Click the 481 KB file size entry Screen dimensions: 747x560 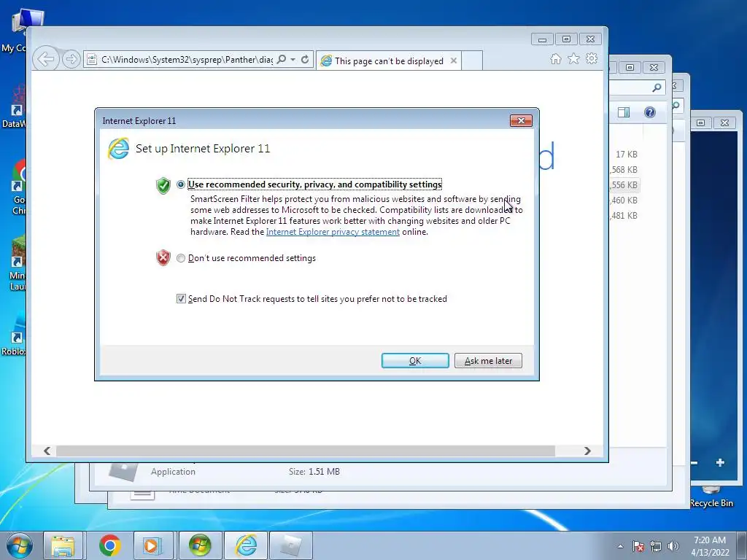pos(624,216)
